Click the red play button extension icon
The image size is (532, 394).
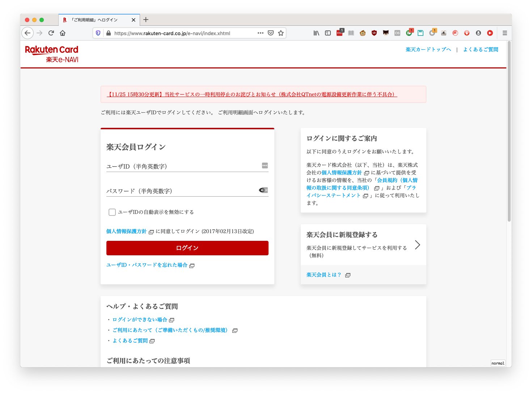click(x=490, y=33)
